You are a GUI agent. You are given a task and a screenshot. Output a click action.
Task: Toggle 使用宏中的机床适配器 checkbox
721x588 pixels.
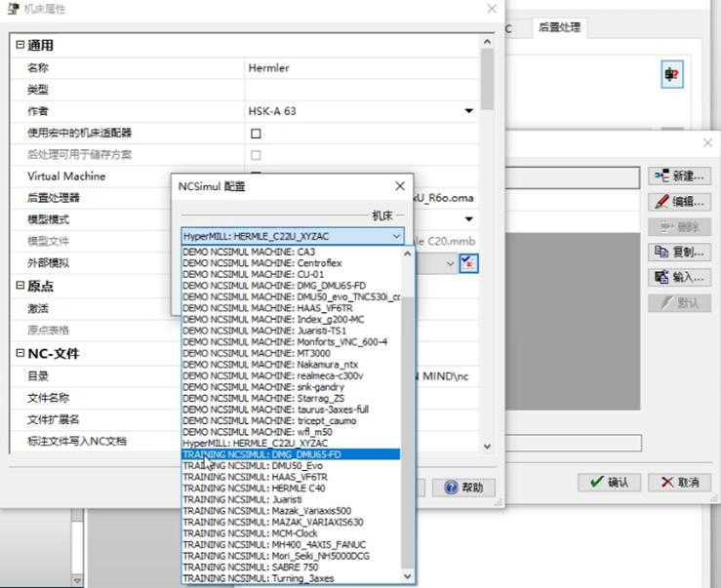point(257,134)
